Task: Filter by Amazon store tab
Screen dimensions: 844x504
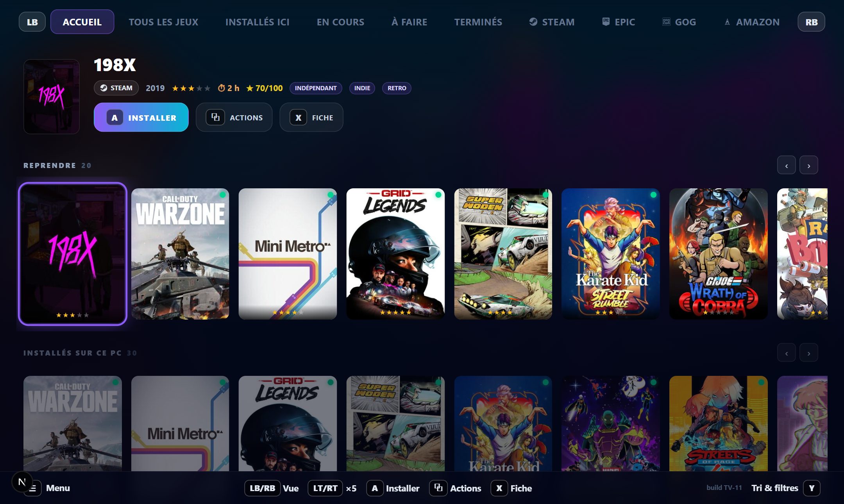Action: (751, 22)
